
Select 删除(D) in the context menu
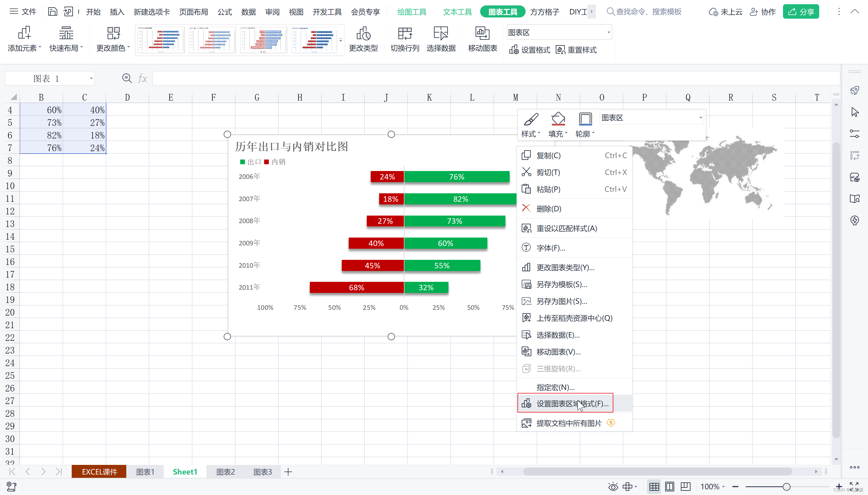coord(574,209)
